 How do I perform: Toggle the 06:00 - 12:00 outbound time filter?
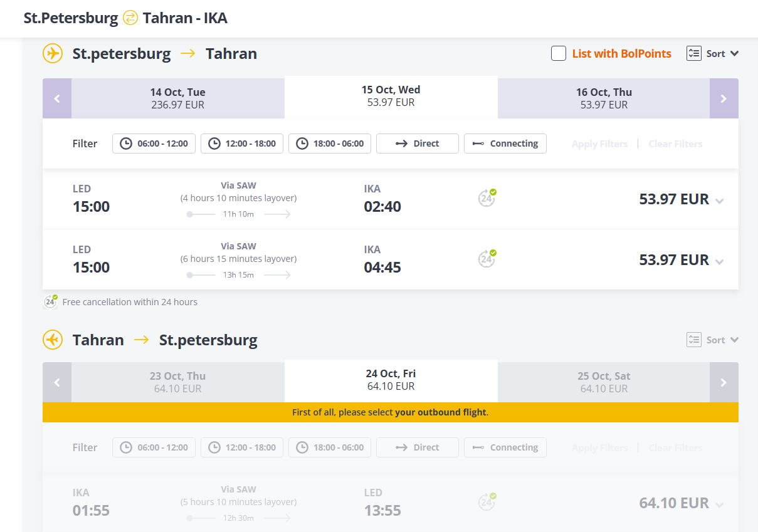pos(154,143)
